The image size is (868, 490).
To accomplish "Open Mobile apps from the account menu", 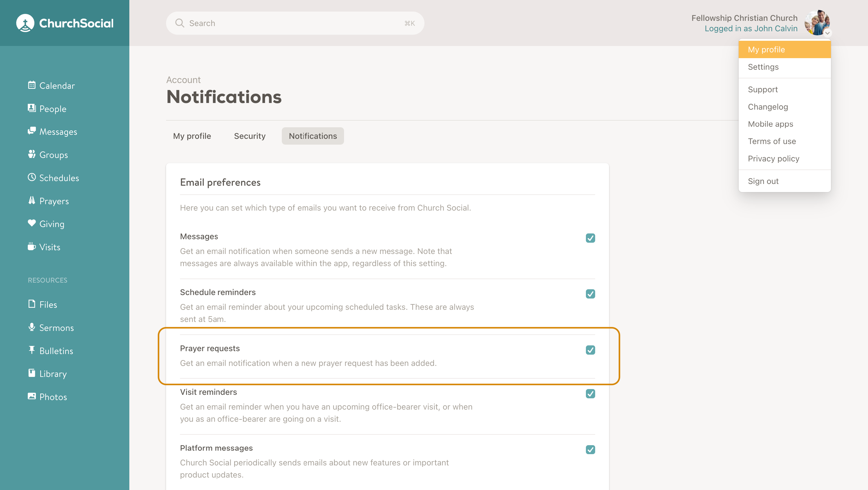I will [x=770, y=124].
